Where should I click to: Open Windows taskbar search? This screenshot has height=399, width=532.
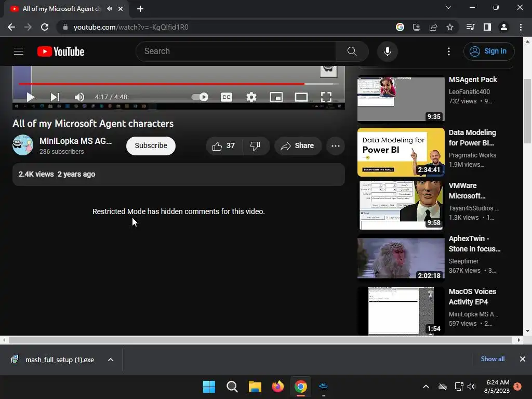click(x=232, y=387)
